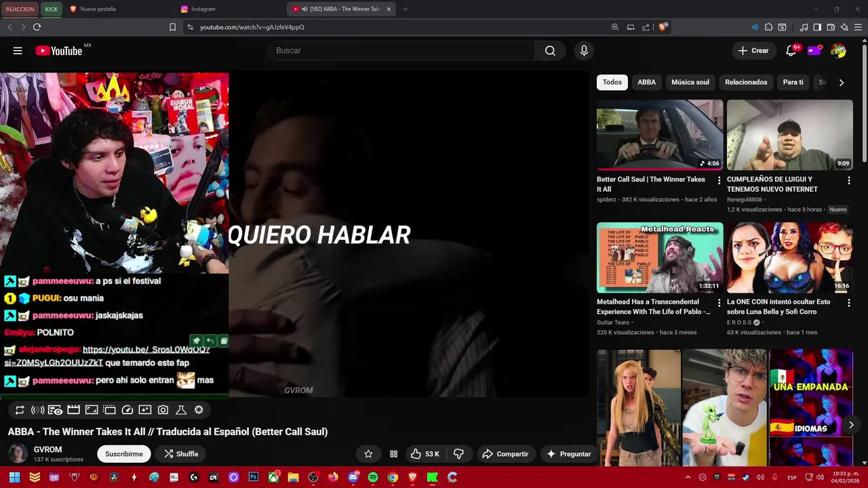The width and height of the screenshot is (868, 488).
Task: Click the Compartir share button
Action: pyautogui.click(x=505, y=454)
